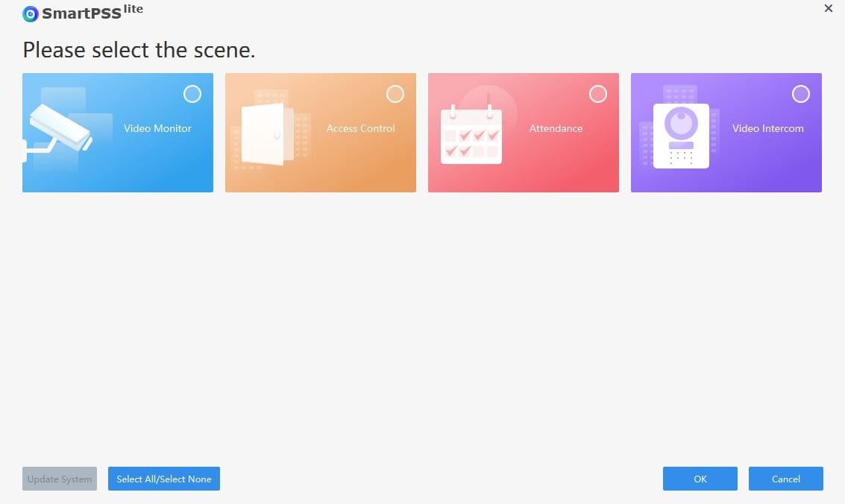
Task: Select the radio circle on Video Monitor
Action: pos(192,94)
